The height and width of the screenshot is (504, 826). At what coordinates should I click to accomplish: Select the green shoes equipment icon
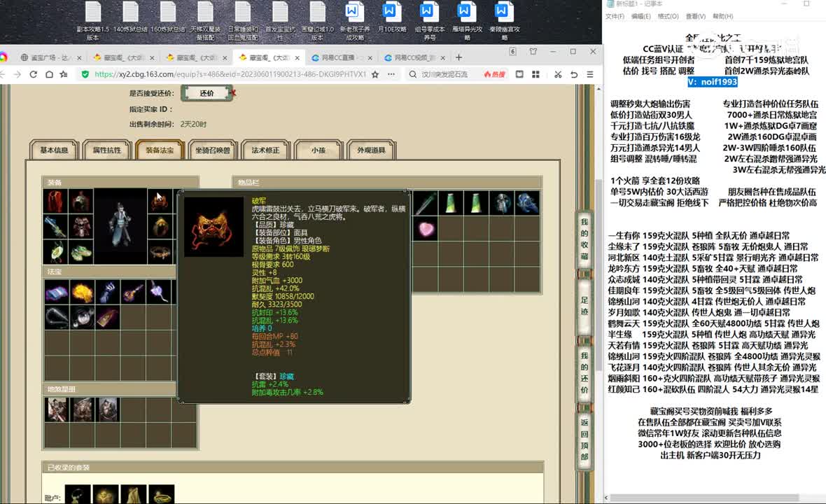tap(80, 252)
